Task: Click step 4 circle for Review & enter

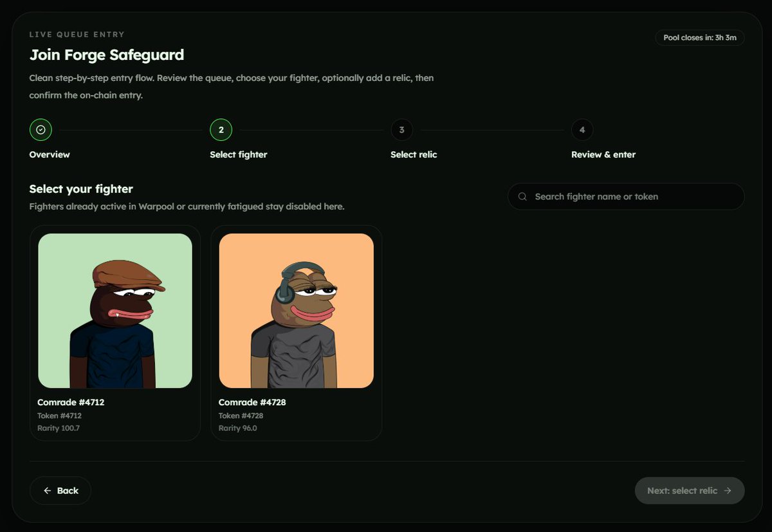Action: click(582, 130)
